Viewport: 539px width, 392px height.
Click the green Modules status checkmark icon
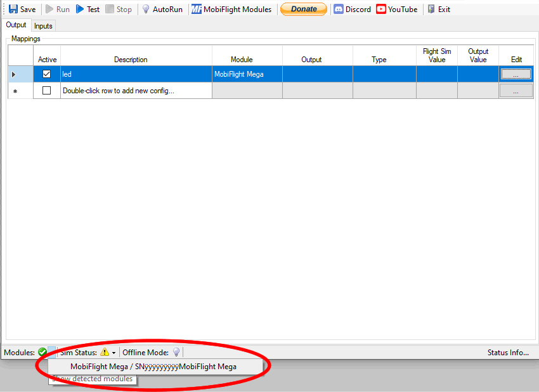pos(42,352)
